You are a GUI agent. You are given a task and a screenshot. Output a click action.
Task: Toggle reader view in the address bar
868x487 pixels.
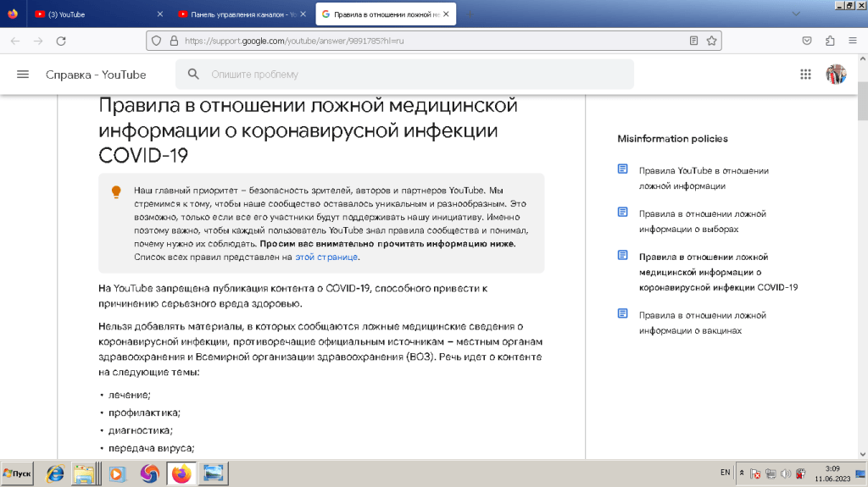point(693,41)
